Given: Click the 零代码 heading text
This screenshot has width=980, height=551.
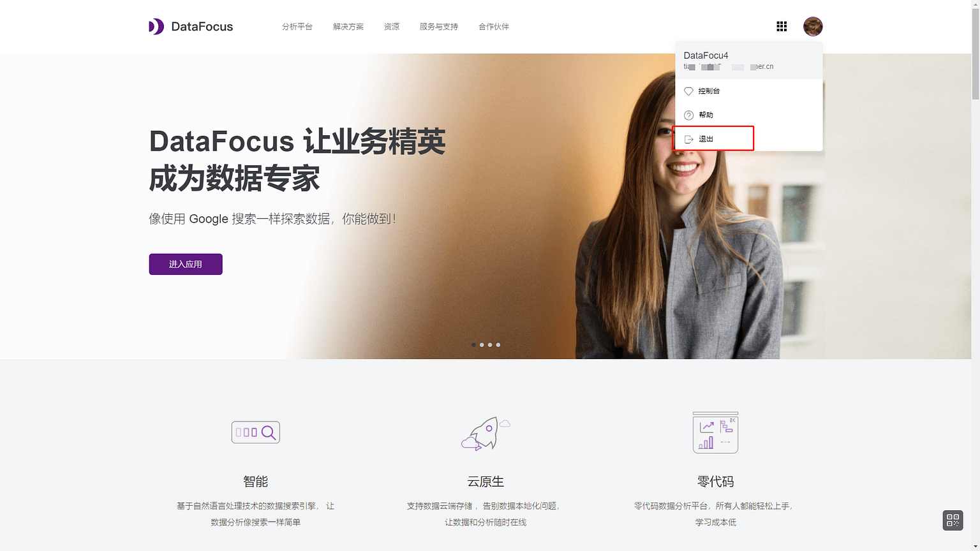Looking at the screenshot, I should [715, 481].
